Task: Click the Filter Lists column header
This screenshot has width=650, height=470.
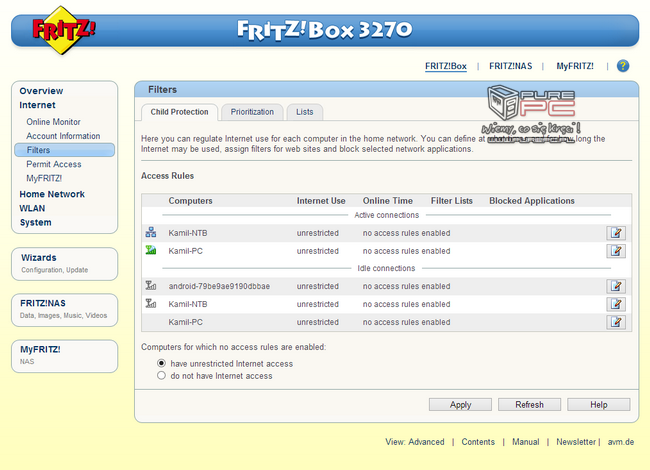Action: tap(451, 201)
